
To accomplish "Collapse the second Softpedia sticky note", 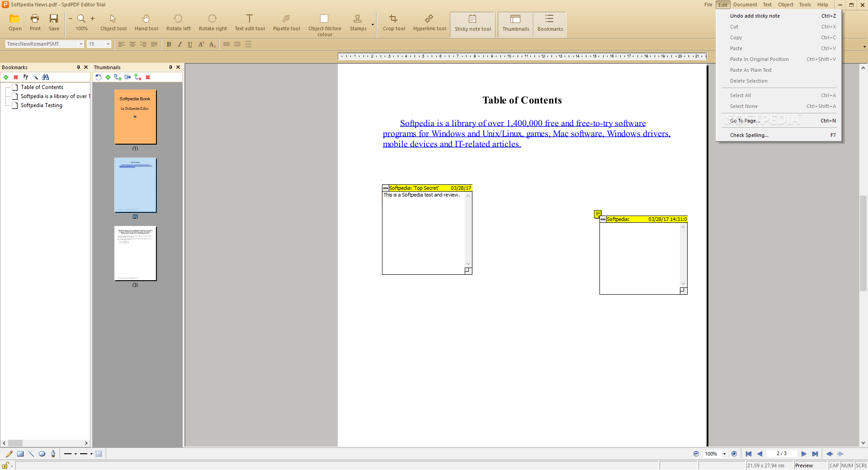I will [x=603, y=219].
